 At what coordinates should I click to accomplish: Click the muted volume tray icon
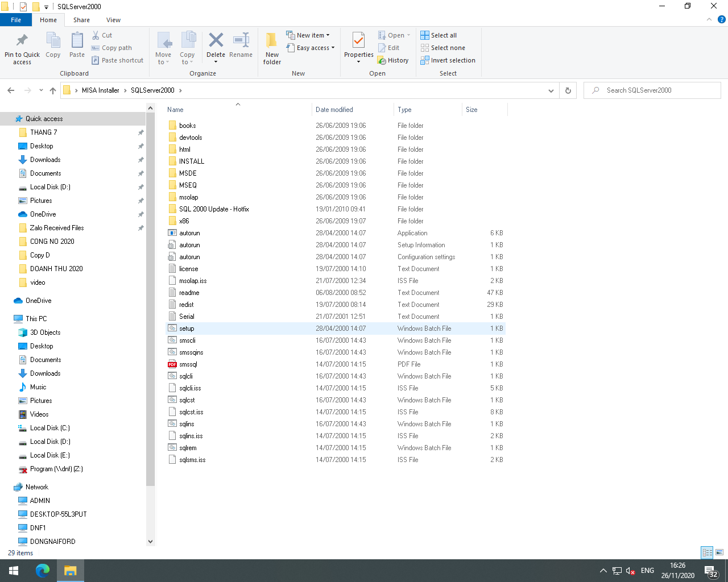(x=630, y=571)
